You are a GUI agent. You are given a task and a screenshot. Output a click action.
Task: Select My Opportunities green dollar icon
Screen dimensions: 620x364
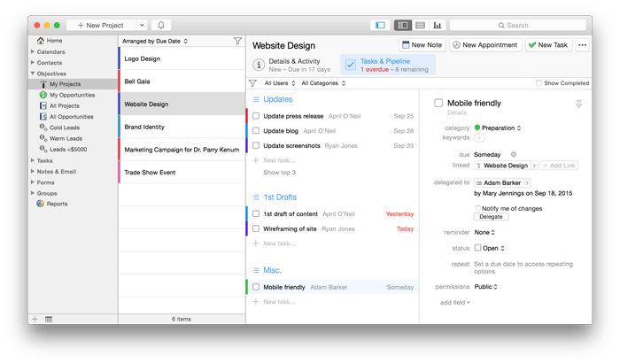[43, 95]
